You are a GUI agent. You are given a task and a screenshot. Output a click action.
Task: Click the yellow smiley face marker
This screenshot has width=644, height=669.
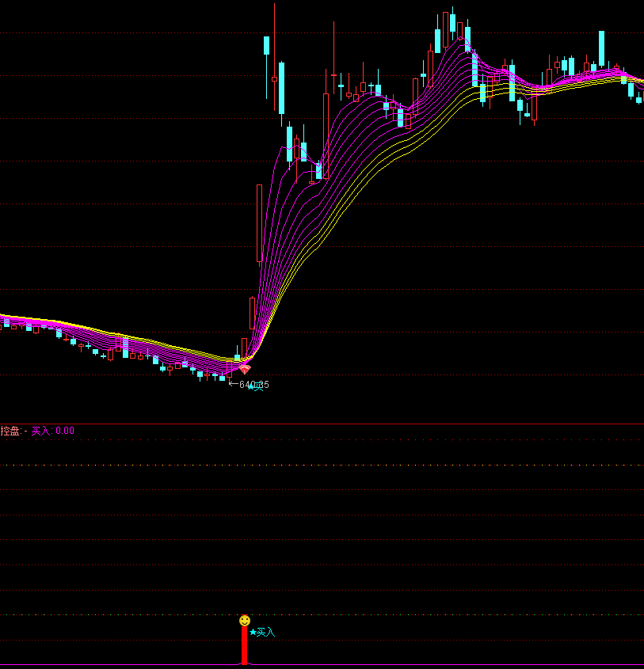tap(245, 621)
